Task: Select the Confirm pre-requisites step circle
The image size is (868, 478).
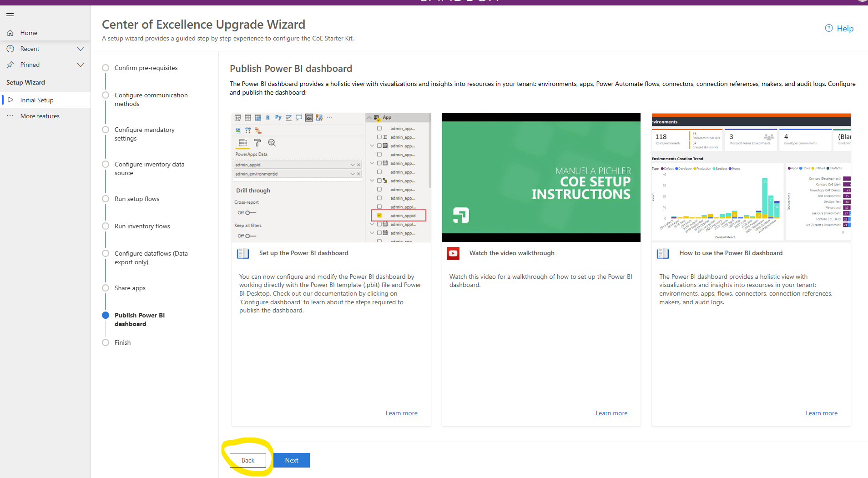Action: pos(106,67)
